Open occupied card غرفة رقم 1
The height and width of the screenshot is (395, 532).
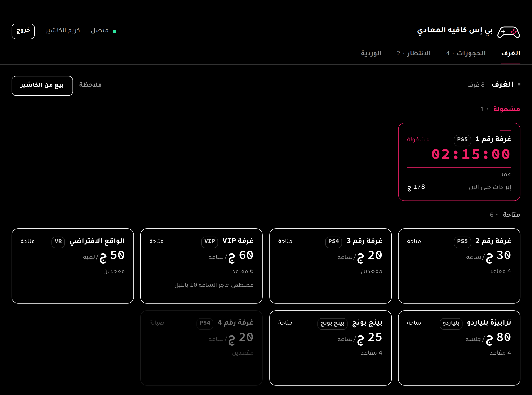click(459, 162)
